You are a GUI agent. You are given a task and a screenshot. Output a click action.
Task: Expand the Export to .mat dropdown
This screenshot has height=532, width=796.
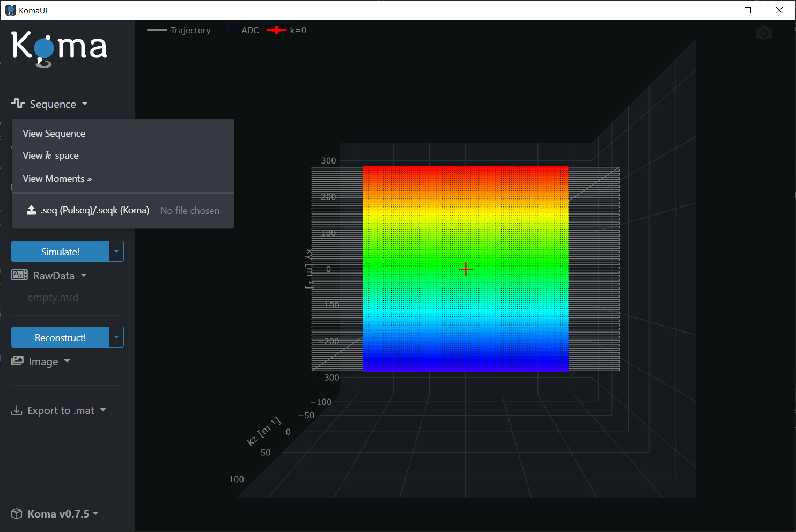59,410
